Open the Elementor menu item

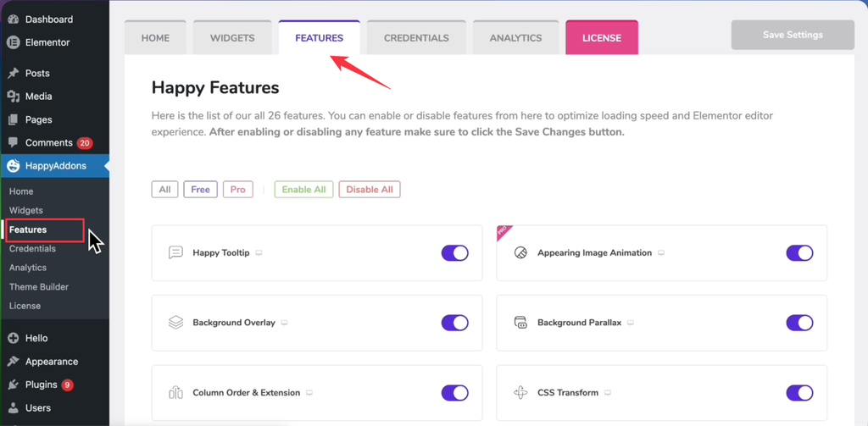(x=47, y=42)
